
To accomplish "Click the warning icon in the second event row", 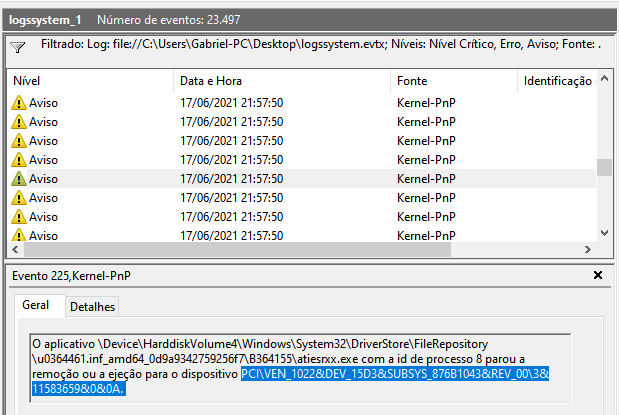I will tap(18, 121).
